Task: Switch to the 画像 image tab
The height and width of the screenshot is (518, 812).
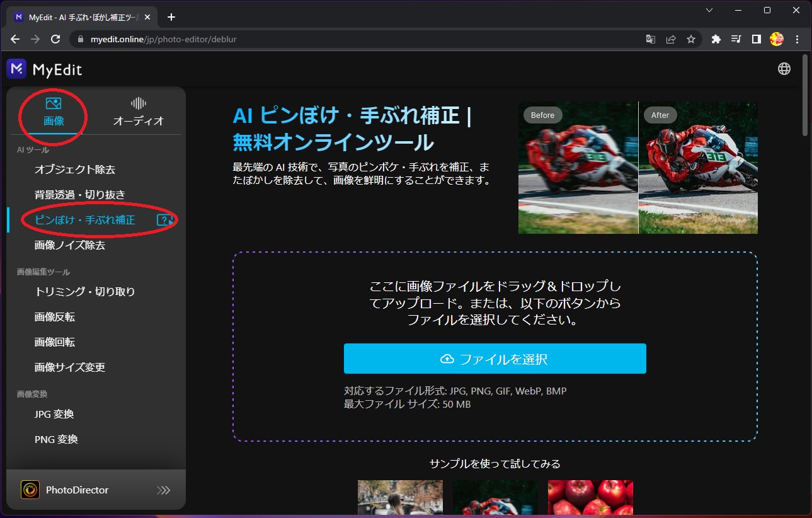Action: [54, 112]
